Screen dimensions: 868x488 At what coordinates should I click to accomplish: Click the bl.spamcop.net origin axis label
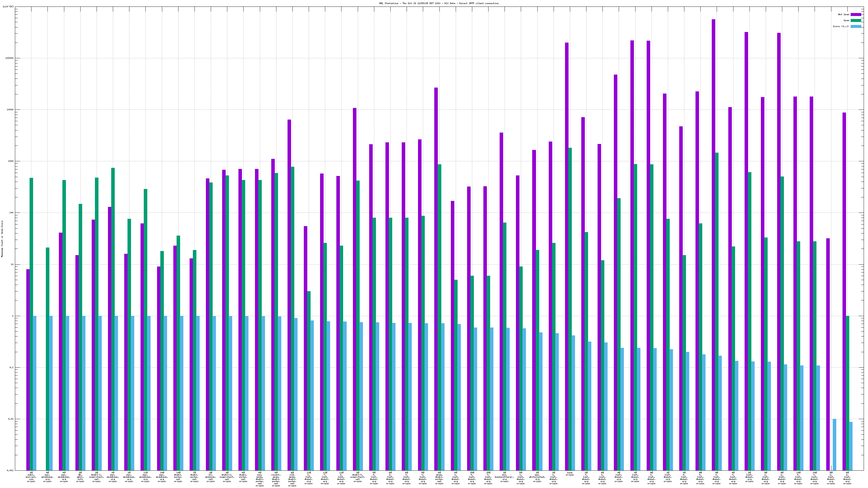[x=210, y=477]
